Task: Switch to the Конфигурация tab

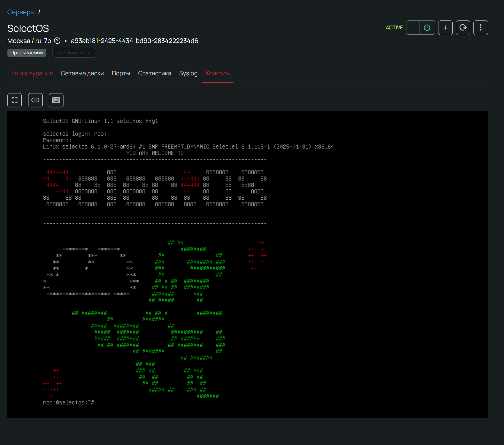Action: tap(32, 73)
